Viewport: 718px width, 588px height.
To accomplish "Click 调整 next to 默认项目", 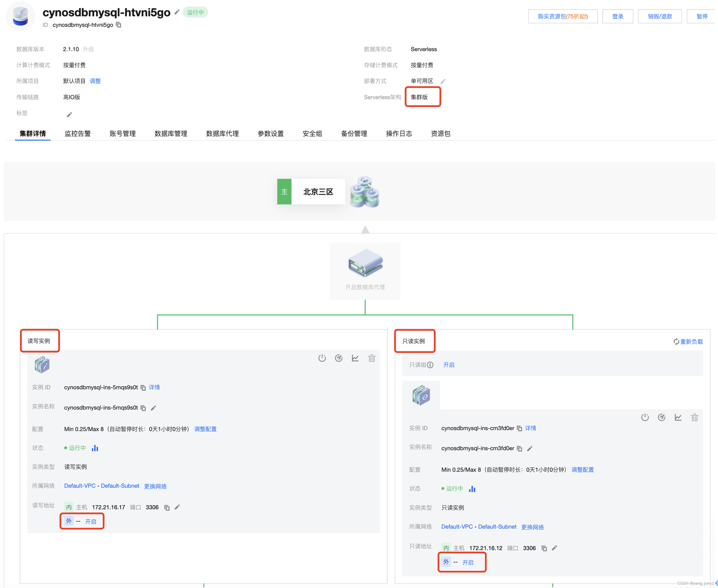I will [x=95, y=81].
